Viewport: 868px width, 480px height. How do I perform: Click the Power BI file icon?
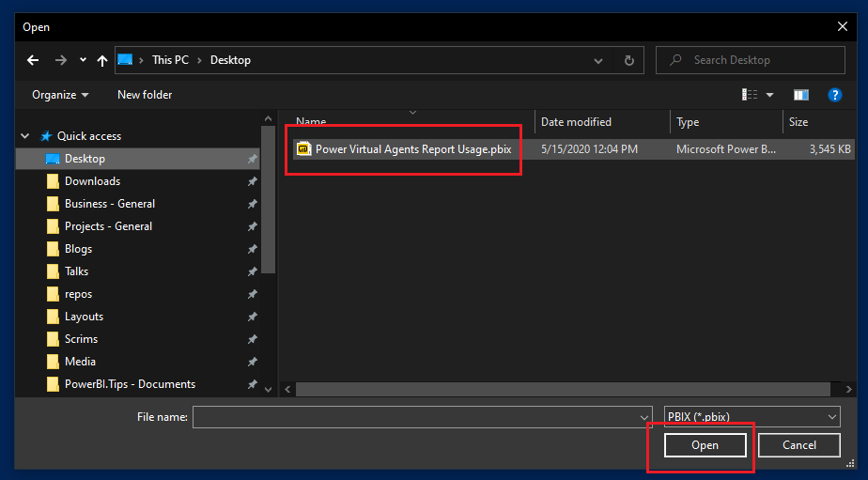pyautogui.click(x=304, y=149)
